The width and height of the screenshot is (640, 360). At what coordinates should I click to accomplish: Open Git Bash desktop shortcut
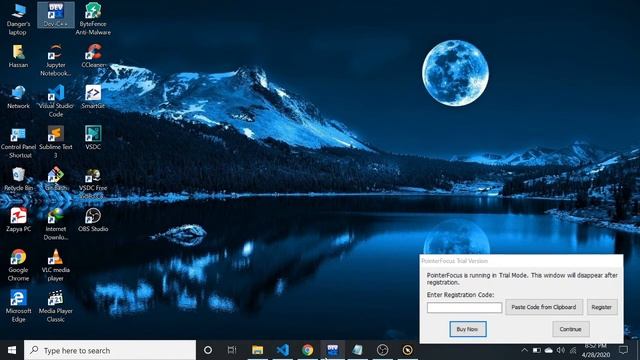pyautogui.click(x=56, y=179)
